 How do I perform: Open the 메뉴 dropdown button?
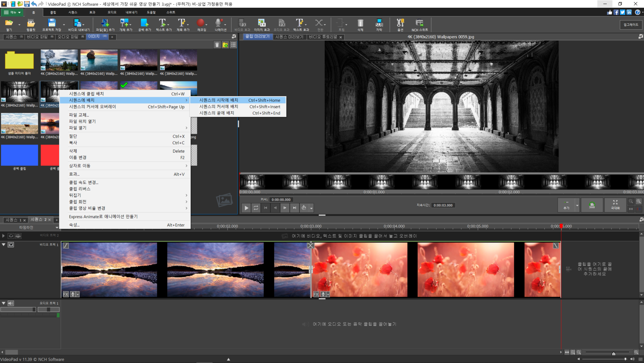12,12
